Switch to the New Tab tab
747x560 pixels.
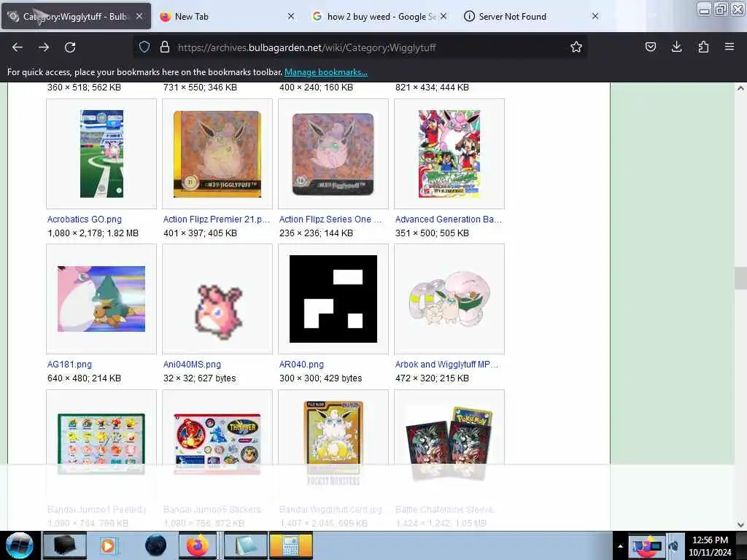point(228,16)
